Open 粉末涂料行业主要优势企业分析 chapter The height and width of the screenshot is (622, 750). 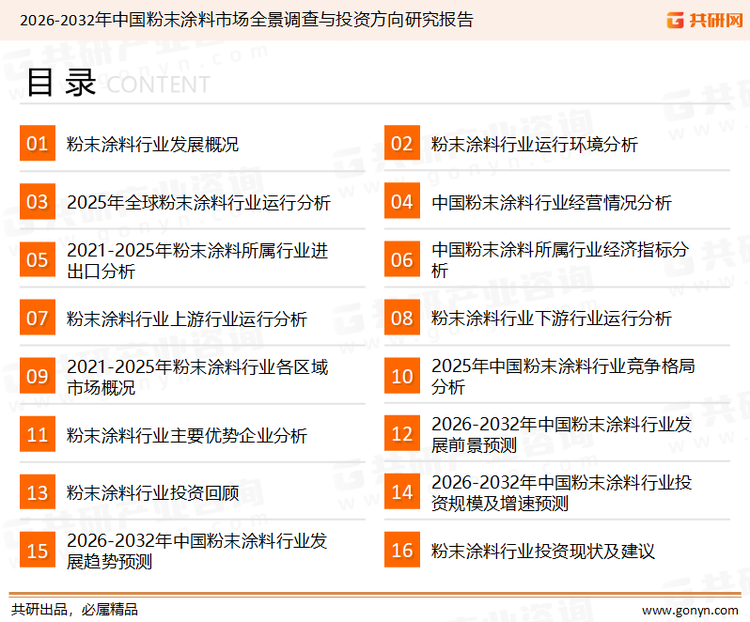pyautogui.click(x=187, y=435)
